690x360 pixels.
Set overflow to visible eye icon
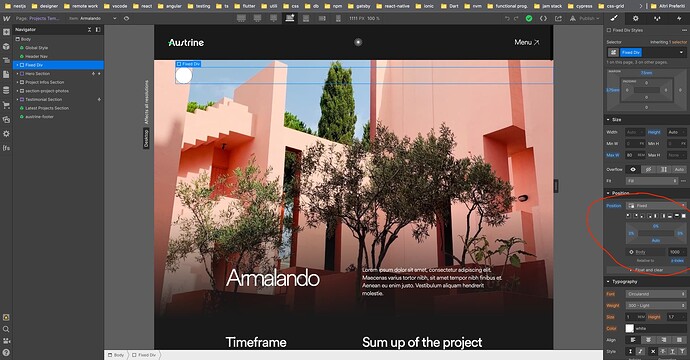[x=633, y=169]
